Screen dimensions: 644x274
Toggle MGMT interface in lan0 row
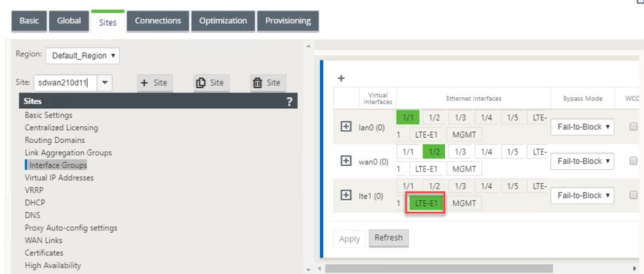(464, 134)
